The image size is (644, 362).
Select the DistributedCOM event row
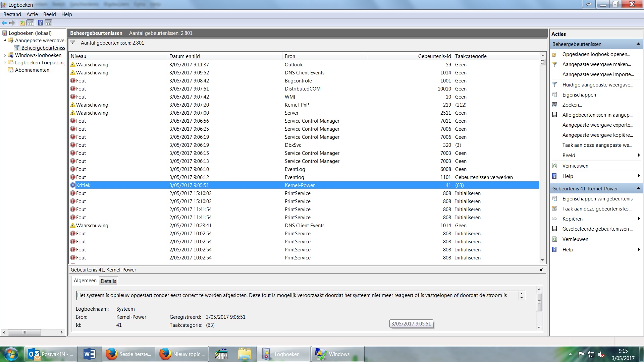click(304, 88)
